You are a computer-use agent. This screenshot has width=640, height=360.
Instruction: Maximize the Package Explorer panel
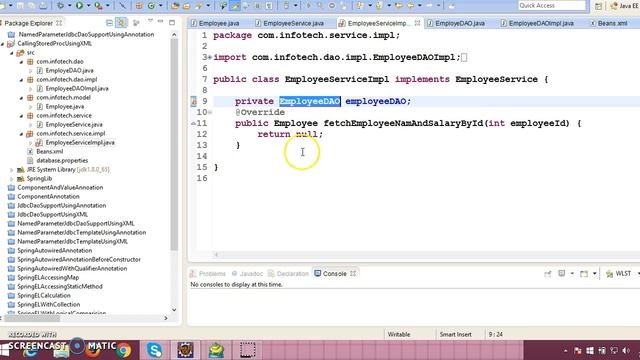[x=172, y=22]
